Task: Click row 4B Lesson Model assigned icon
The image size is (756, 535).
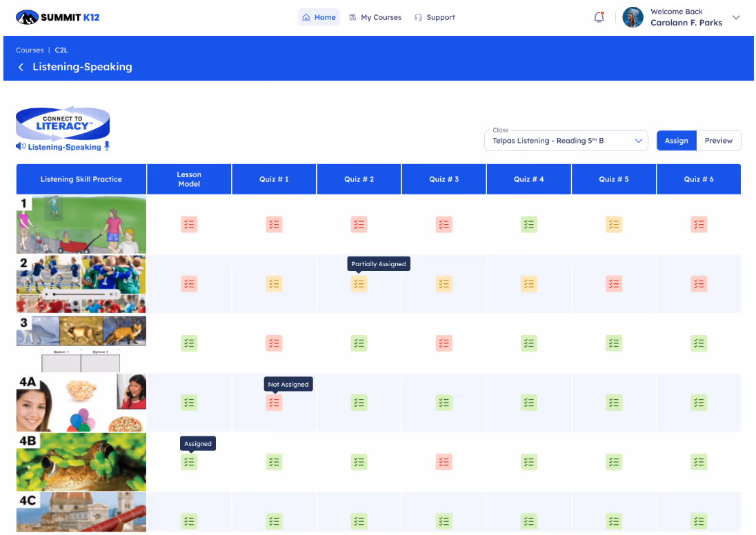Action: 189,462
